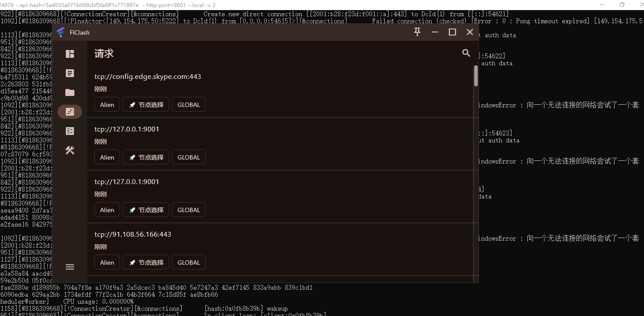Click 节点选择 chip under 91.108.56.166 request
This screenshot has width=644, height=316.
click(146, 263)
